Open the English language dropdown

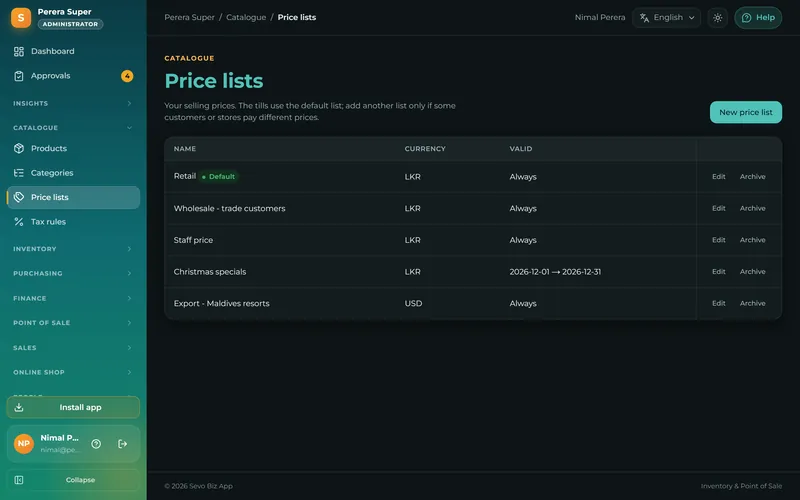pyautogui.click(x=666, y=17)
